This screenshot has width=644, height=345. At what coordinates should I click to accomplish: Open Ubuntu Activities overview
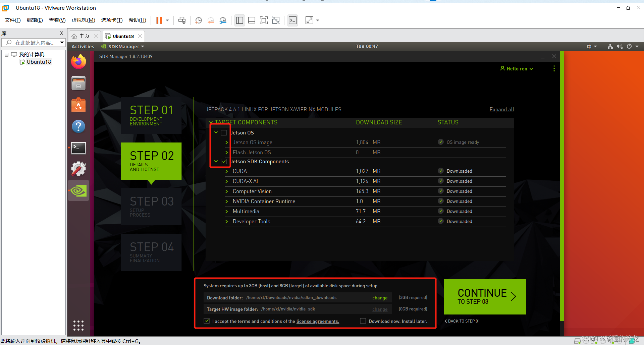coord(83,47)
